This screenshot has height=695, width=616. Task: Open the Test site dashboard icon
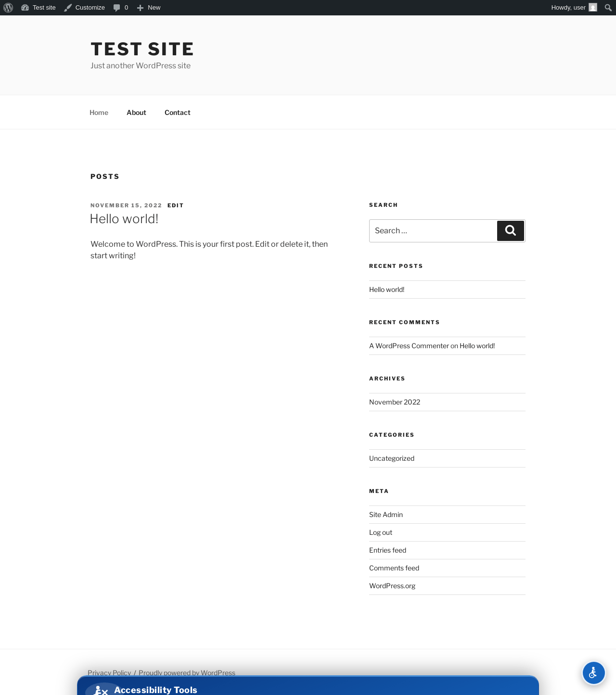[25, 8]
